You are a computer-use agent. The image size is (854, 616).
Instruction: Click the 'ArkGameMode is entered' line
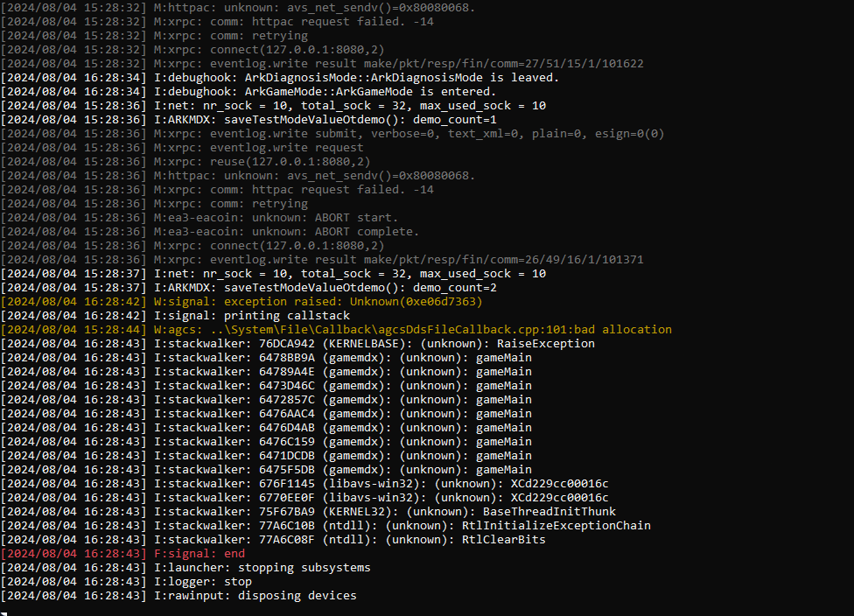(x=325, y=92)
